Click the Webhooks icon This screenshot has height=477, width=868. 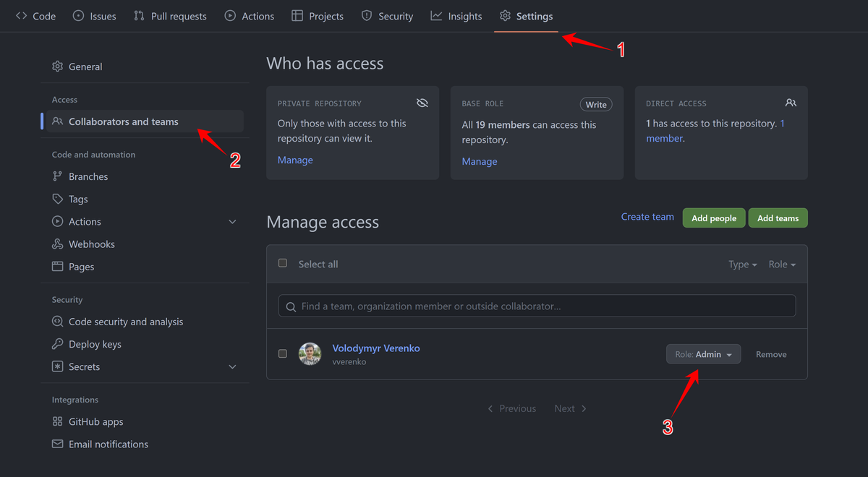pyautogui.click(x=57, y=244)
